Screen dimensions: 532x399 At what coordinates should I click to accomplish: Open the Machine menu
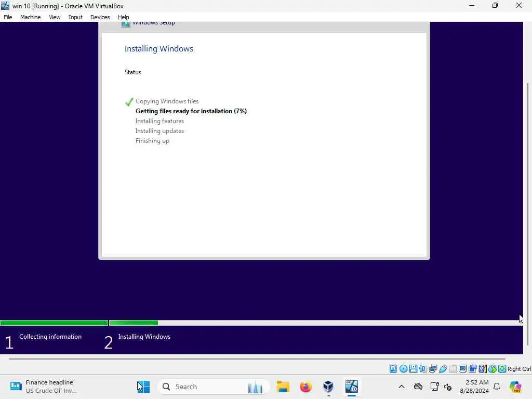click(30, 17)
